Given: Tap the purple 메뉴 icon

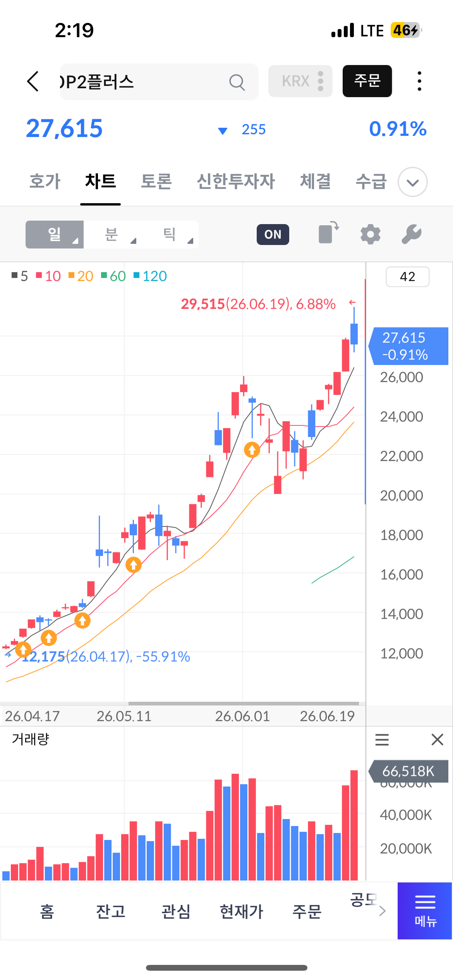Looking at the screenshot, I should coord(425,911).
